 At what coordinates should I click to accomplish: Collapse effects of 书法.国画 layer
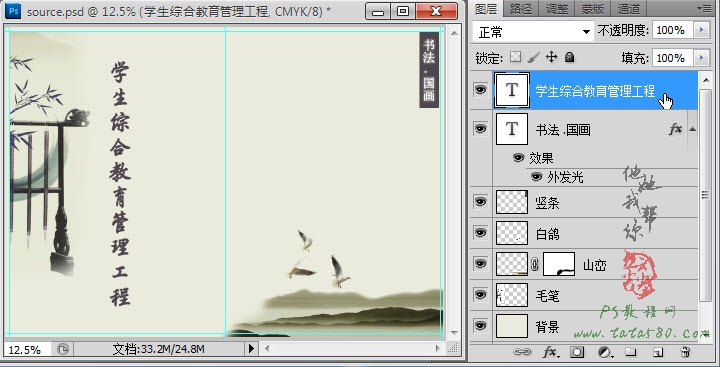[692, 129]
